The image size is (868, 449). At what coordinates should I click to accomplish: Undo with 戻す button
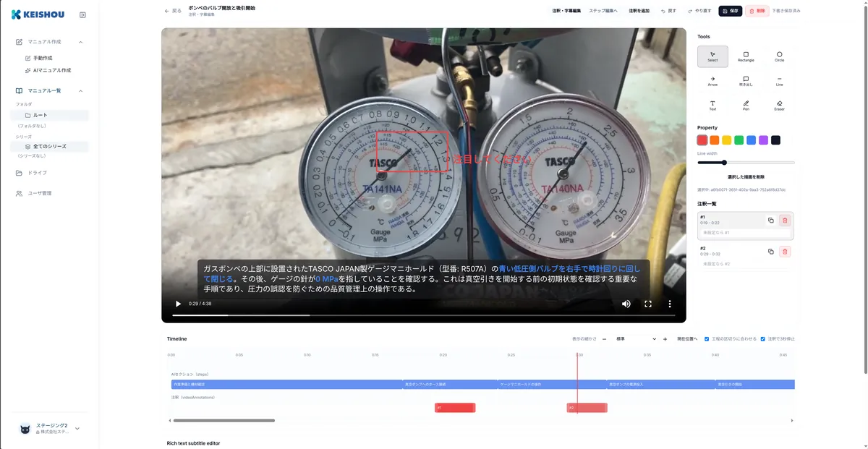668,11
